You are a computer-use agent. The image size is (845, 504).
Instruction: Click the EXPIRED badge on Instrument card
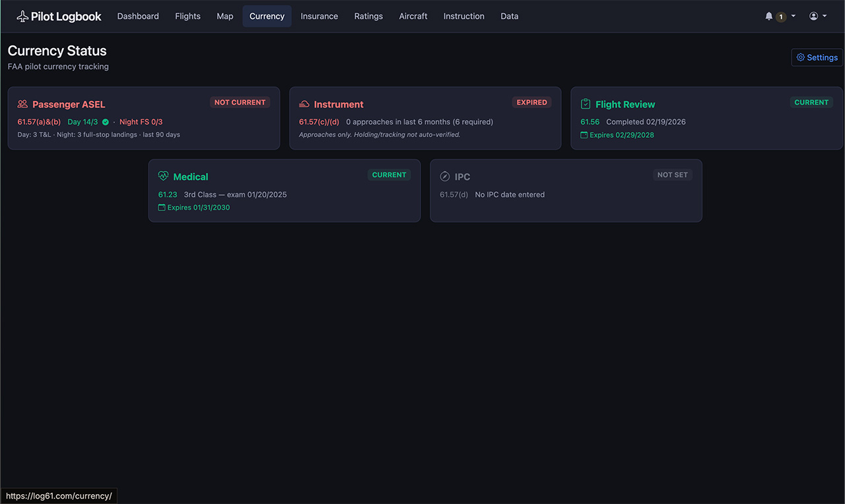point(531,102)
